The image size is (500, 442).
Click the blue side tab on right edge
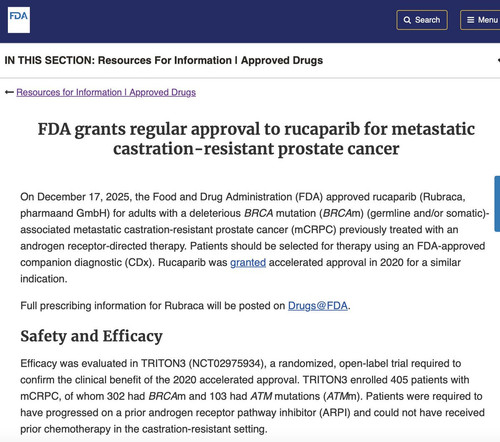point(497,204)
